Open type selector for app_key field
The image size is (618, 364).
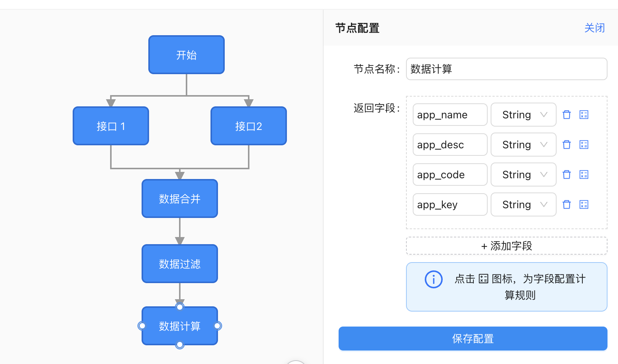click(x=523, y=204)
